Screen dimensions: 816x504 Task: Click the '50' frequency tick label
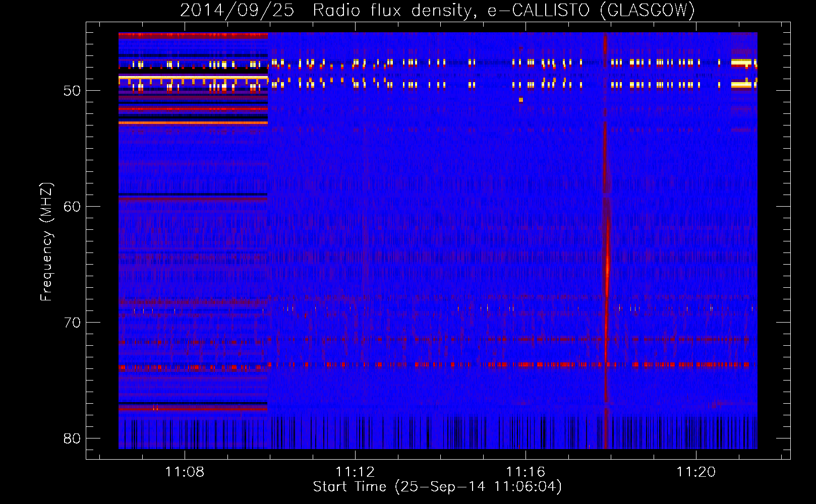tap(72, 91)
